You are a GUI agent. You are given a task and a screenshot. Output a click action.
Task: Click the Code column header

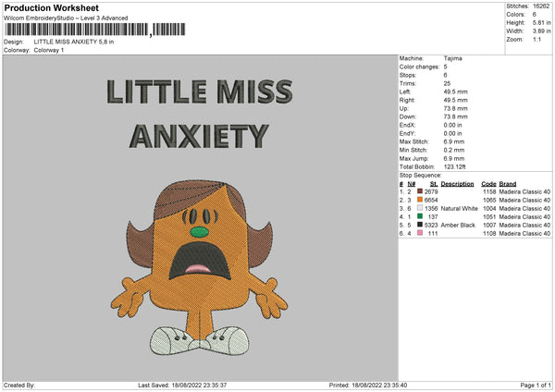pos(488,184)
